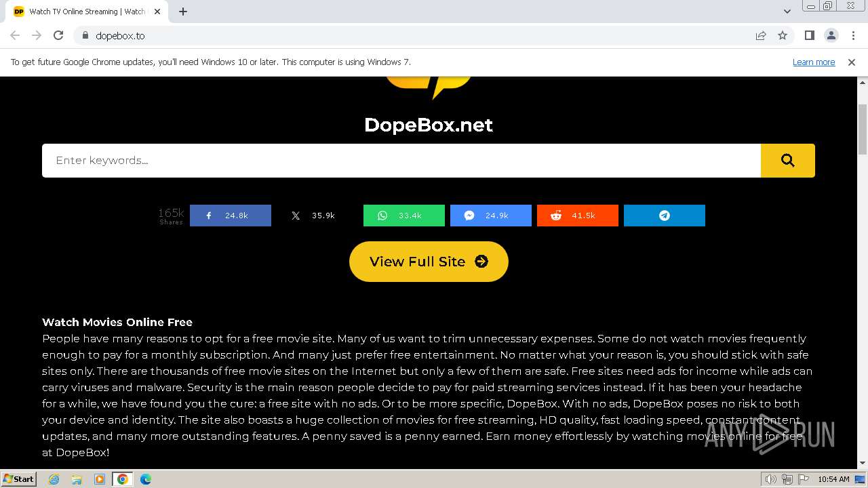Go back using browser back arrow
The height and width of the screenshot is (488, 868).
pyautogui.click(x=15, y=35)
